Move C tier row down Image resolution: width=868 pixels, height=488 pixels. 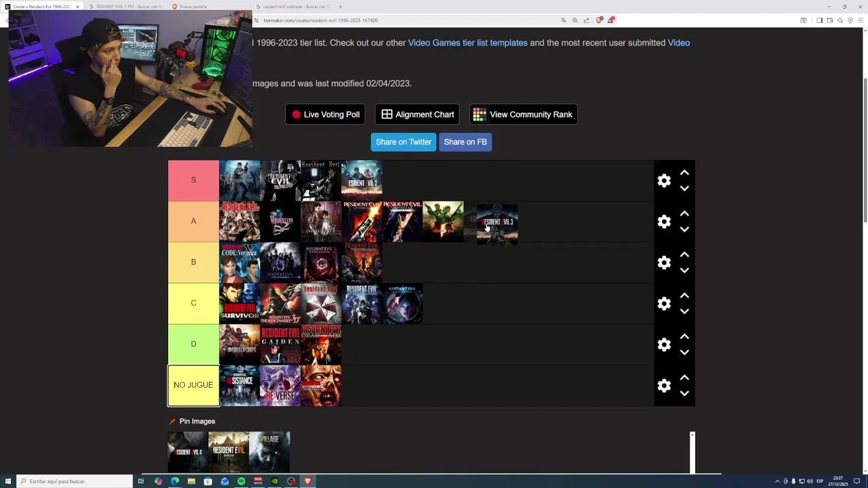pos(684,311)
